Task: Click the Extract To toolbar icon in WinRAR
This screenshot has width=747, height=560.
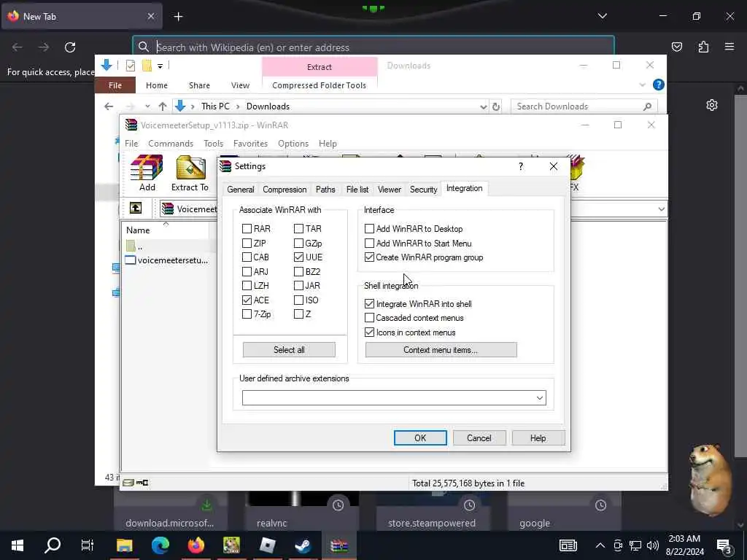Action: pos(190,173)
